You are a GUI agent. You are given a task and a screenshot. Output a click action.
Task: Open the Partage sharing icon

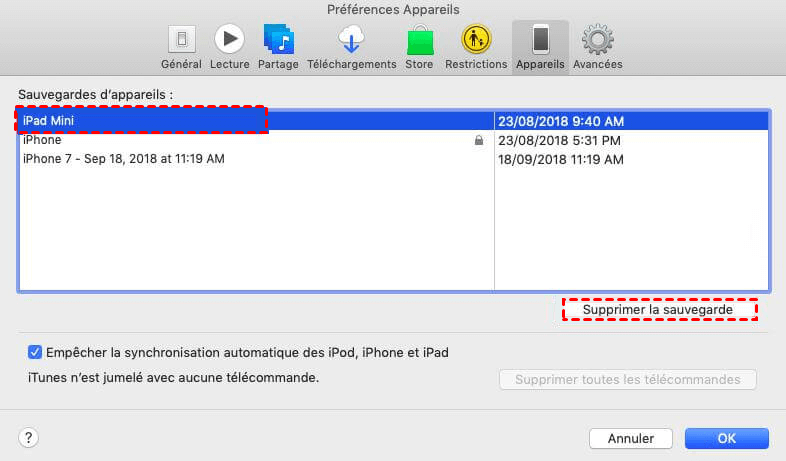point(278,40)
